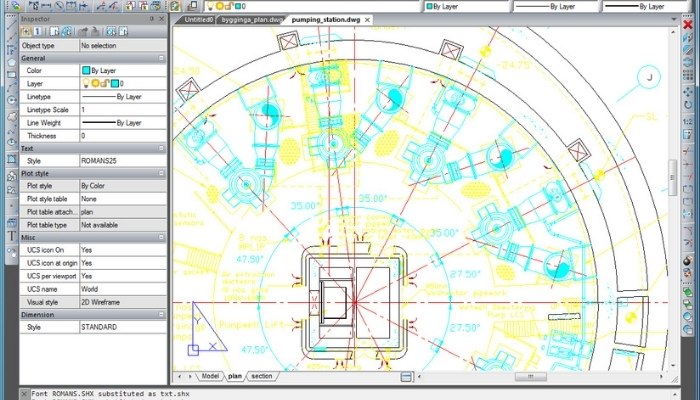Image resolution: width=700 pixels, height=400 pixels.
Task: Toggle the highlighted clipboard icon in top toolbar
Action: (x=175, y=6)
